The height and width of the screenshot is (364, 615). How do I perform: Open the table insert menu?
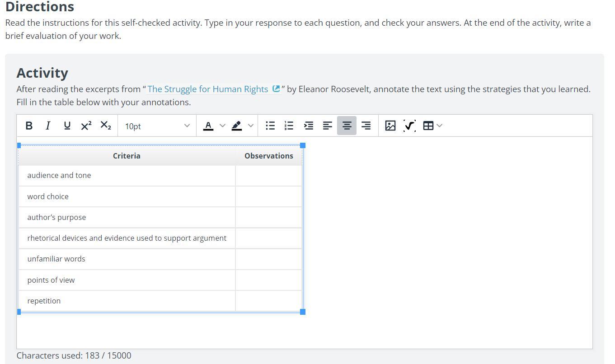point(428,126)
